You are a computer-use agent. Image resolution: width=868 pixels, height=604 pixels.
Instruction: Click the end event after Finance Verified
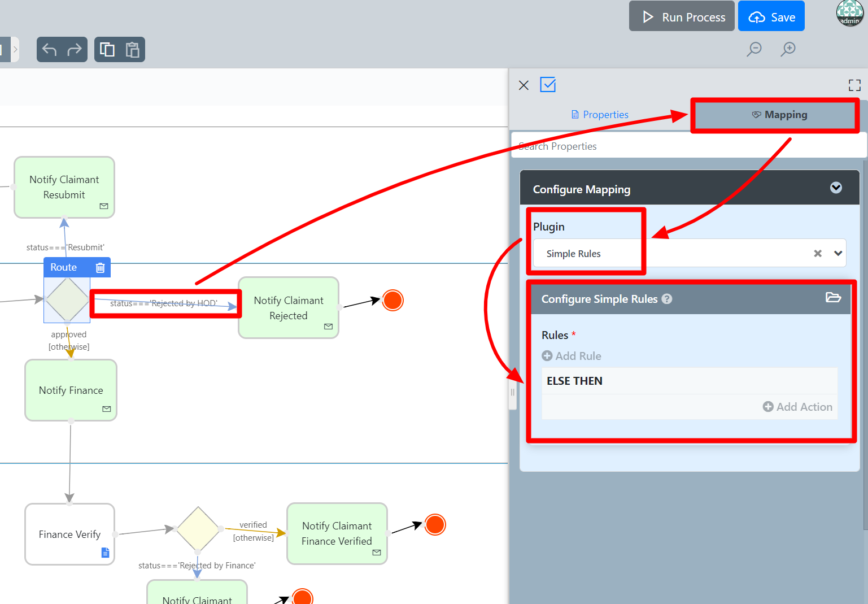click(x=435, y=525)
